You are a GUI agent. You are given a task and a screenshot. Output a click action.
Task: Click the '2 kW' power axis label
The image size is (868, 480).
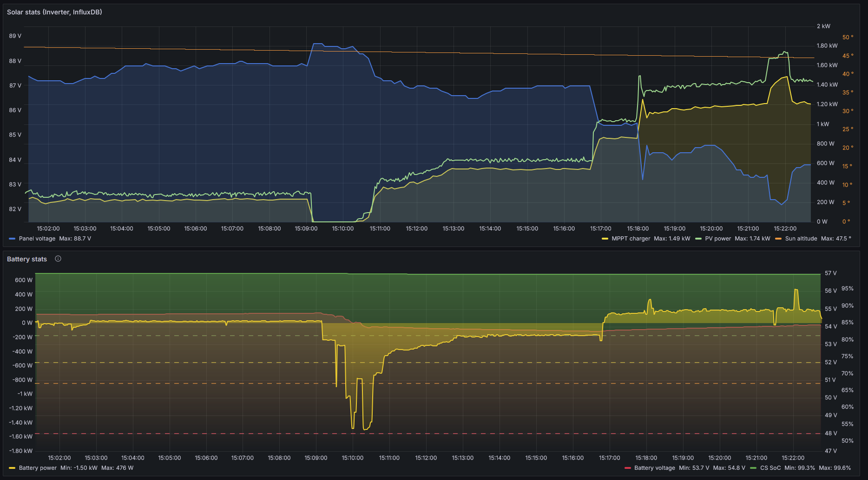(823, 26)
